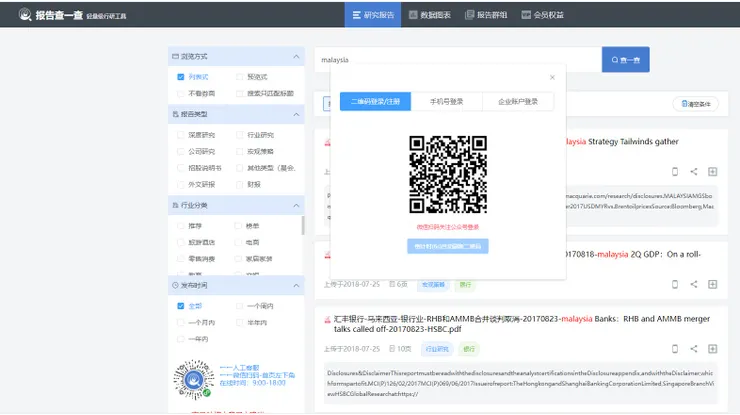
Task: Click the add-to-collection icon on 2Q GDP result
Action: tap(713, 284)
